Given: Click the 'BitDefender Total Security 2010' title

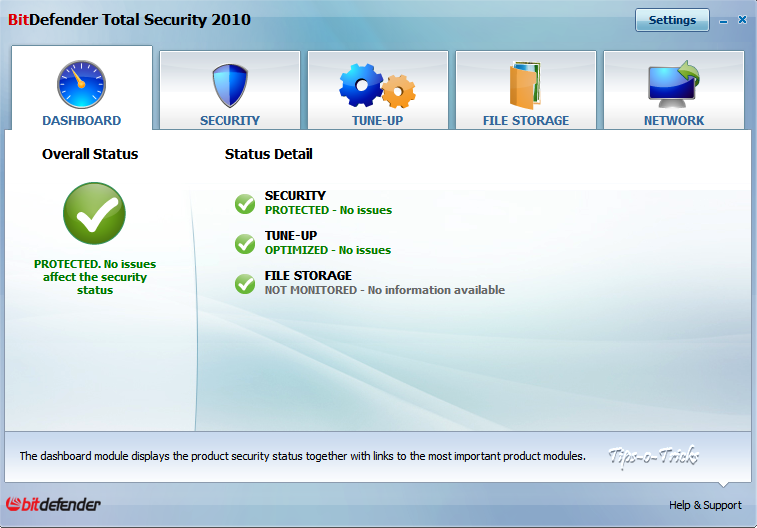Looking at the screenshot, I should (x=129, y=20).
